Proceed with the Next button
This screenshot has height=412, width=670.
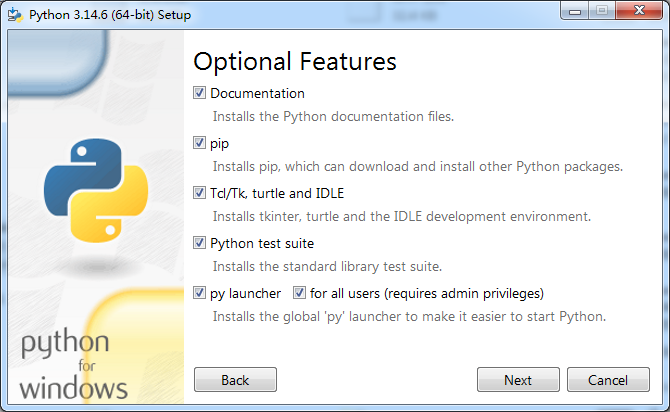tap(518, 380)
